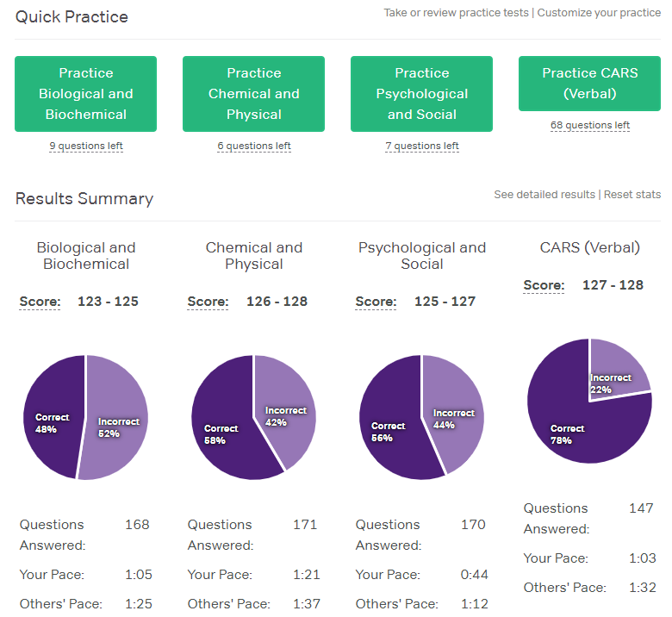
Task: Click Reset stats link
Action: pos(632,195)
